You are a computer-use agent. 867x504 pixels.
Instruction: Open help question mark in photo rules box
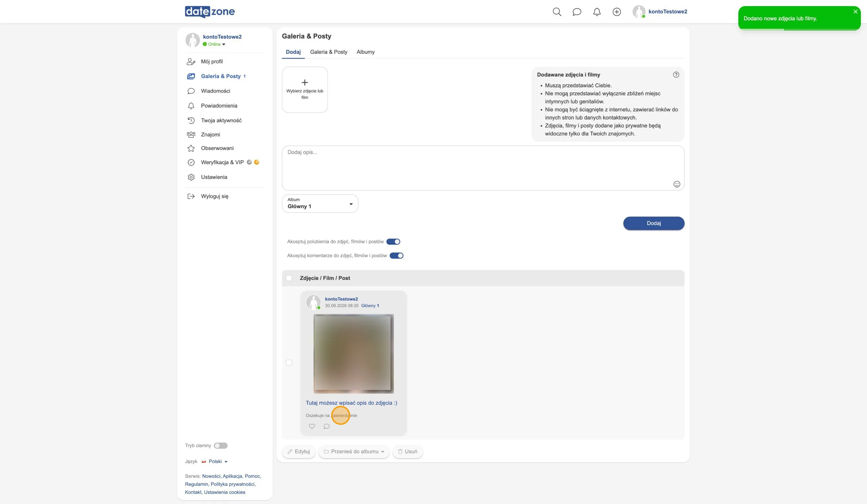[676, 74]
